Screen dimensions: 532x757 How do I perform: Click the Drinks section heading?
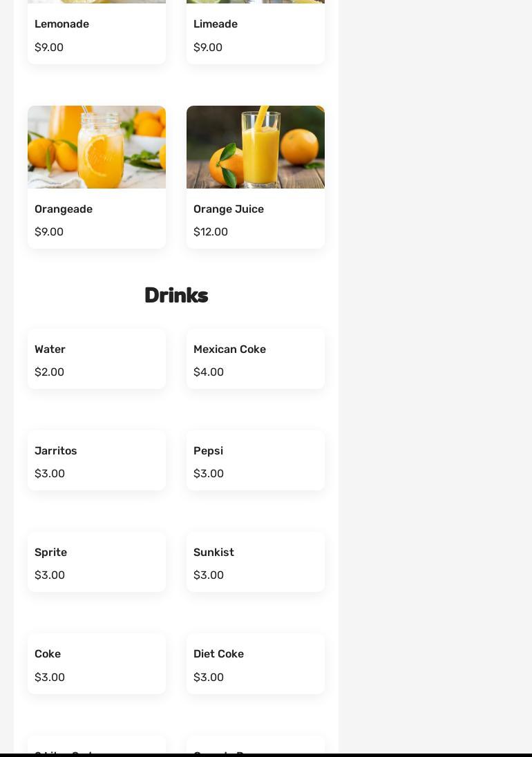[176, 295]
